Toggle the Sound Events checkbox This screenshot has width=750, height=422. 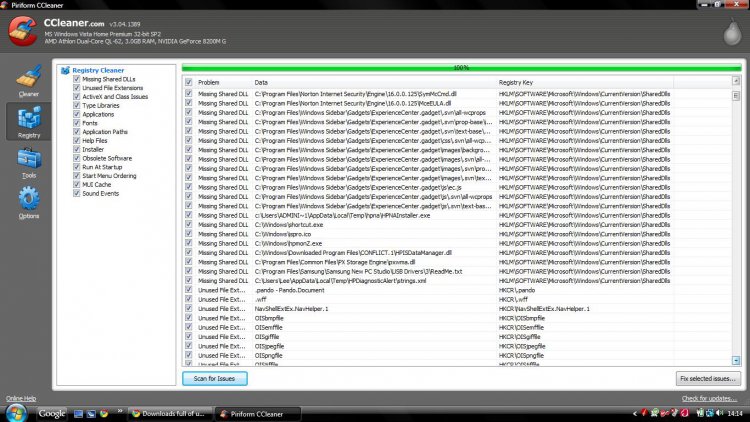click(x=77, y=193)
